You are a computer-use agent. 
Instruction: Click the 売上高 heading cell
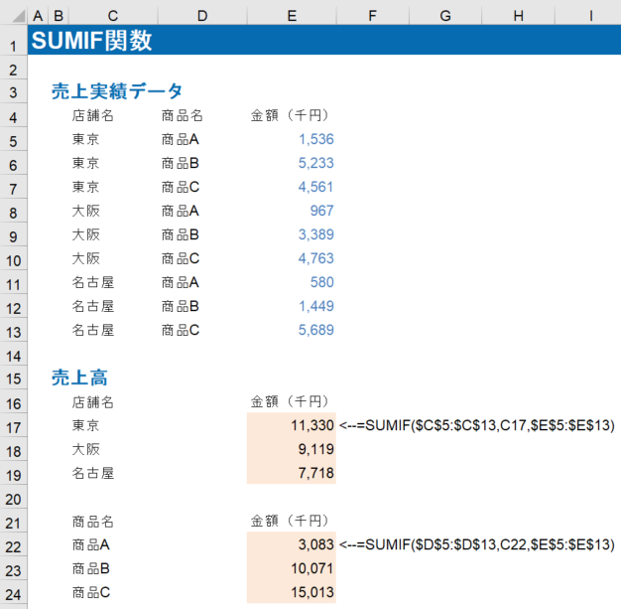[79, 378]
